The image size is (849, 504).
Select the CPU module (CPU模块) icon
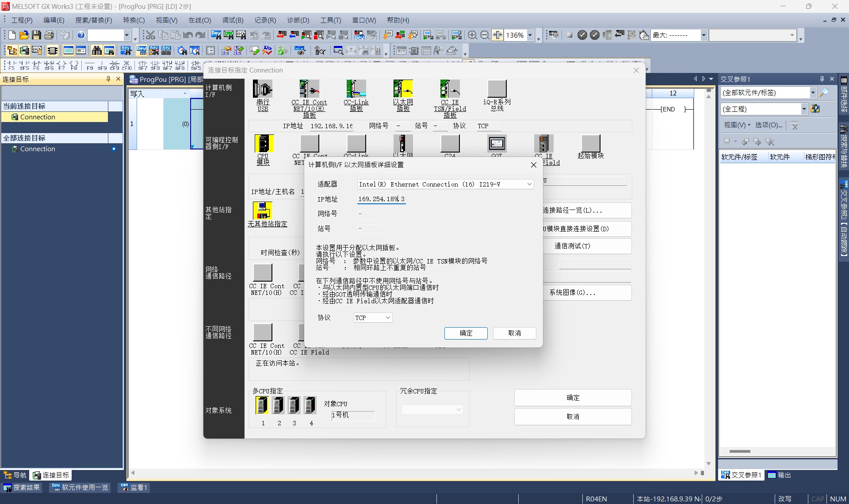264,144
